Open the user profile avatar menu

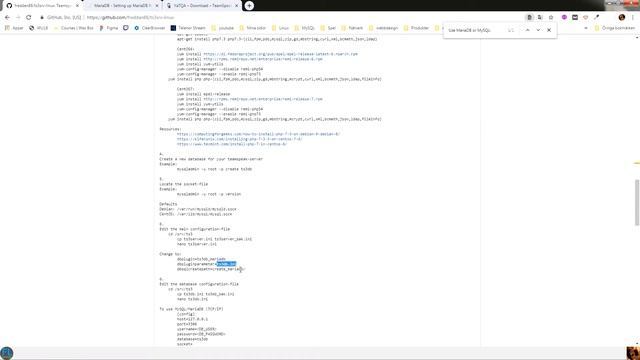tap(622, 18)
